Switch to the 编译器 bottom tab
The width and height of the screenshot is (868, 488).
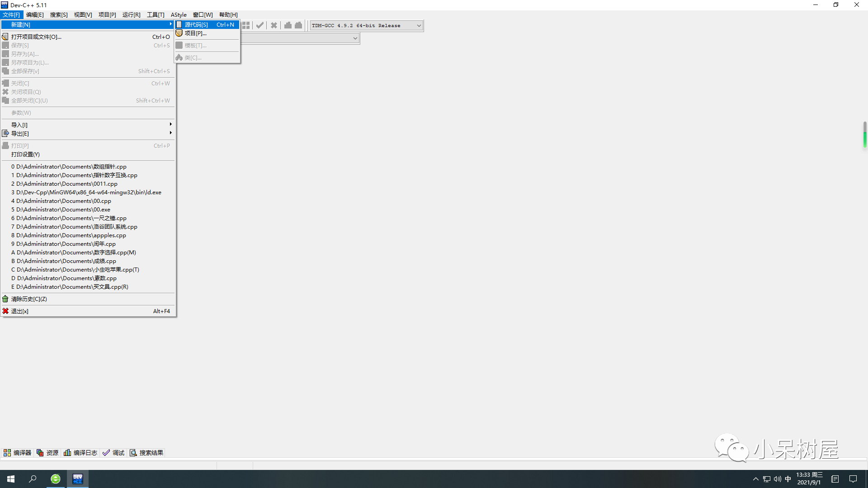(18, 453)
